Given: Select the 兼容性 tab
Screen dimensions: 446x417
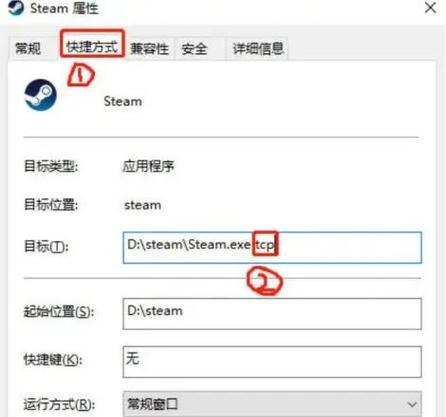Looking at the screenshot, I should pyautogui.click(x=150, y=49).
